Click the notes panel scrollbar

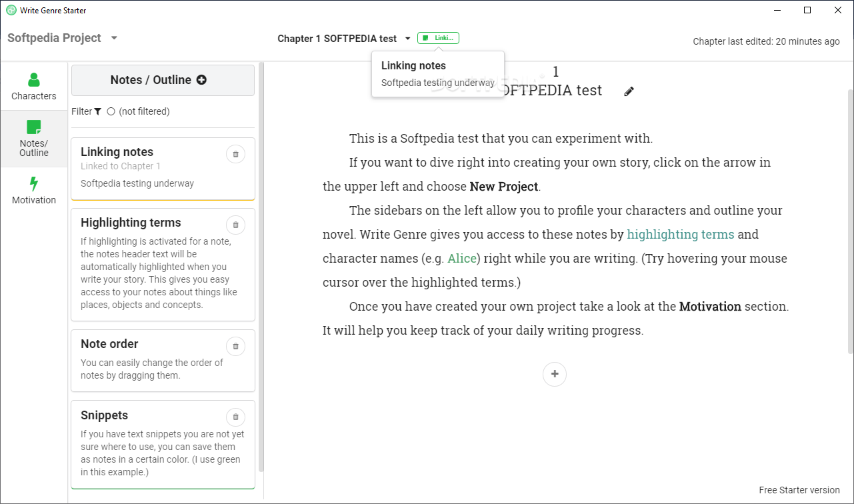[x=261, y=267]
